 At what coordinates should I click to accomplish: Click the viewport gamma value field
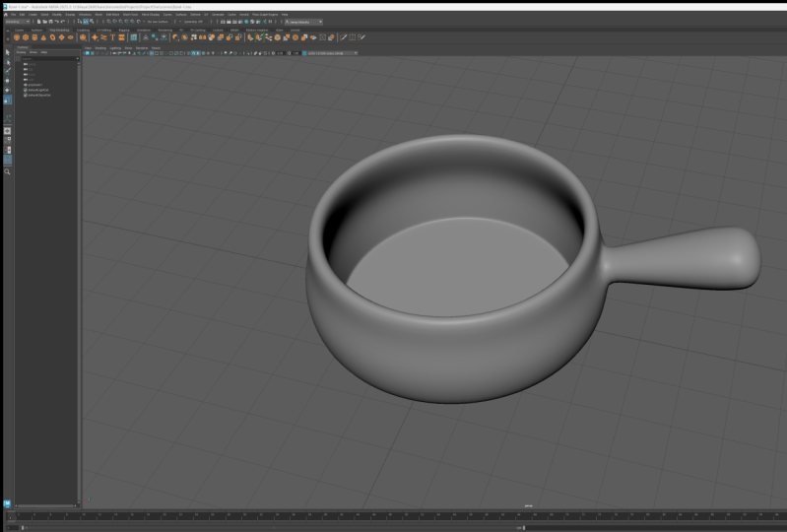point(296,52)
